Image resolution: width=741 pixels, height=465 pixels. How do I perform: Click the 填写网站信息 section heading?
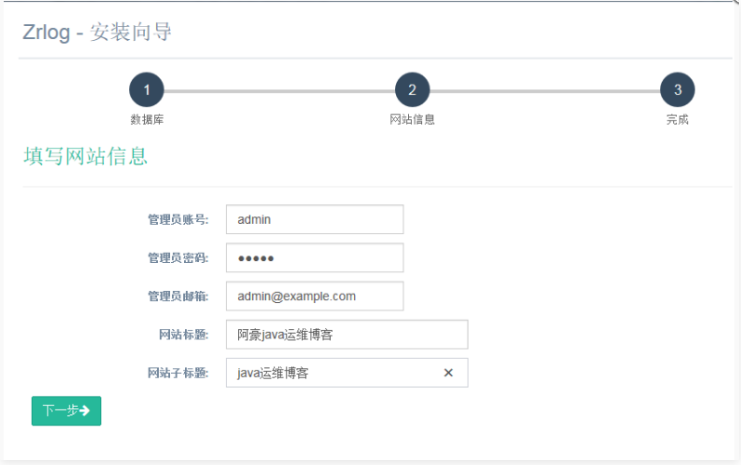pyautogui.click(x=85, y=157)
